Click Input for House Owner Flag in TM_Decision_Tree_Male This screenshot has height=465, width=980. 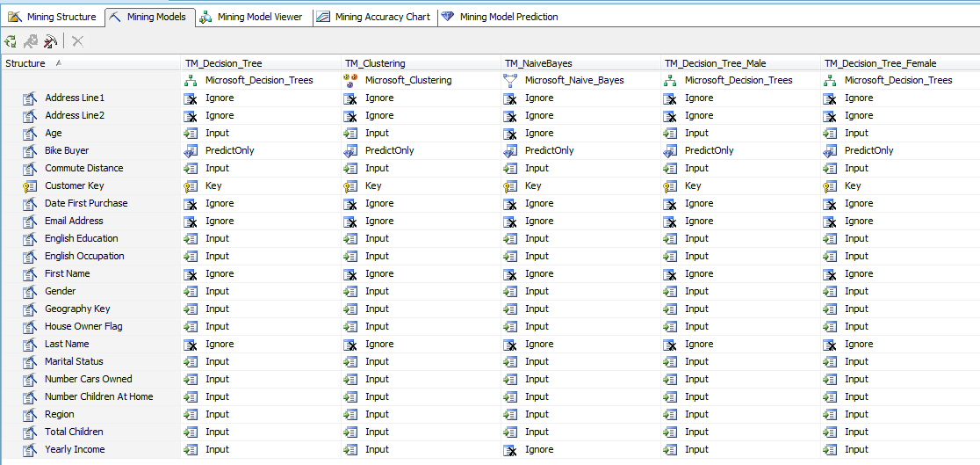coord(697,327)
